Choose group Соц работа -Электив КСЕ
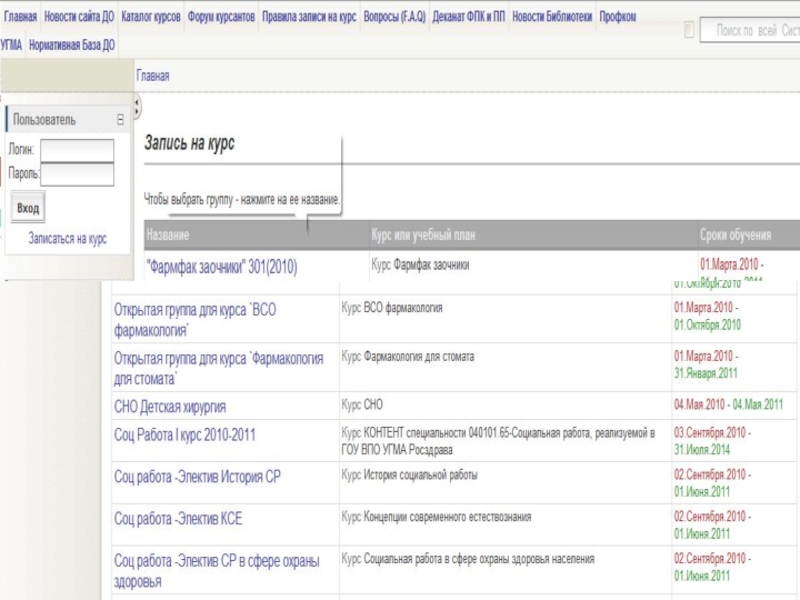 178,519
